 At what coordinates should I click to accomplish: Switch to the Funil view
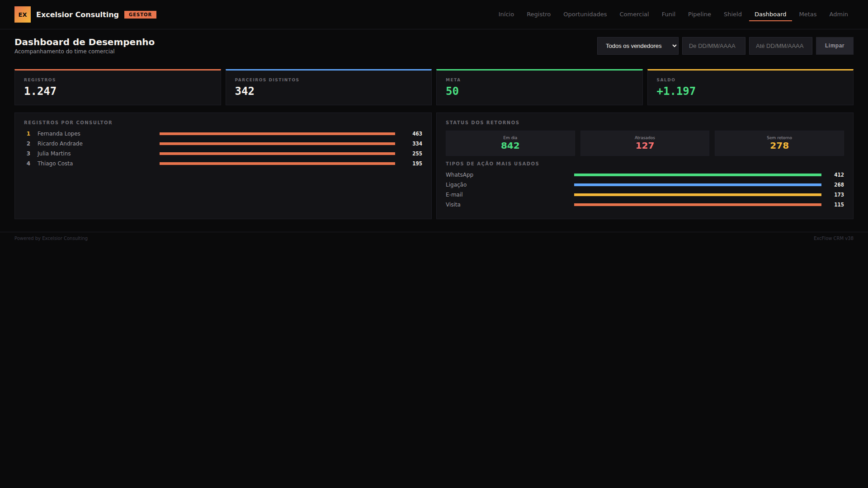point(668,14)
